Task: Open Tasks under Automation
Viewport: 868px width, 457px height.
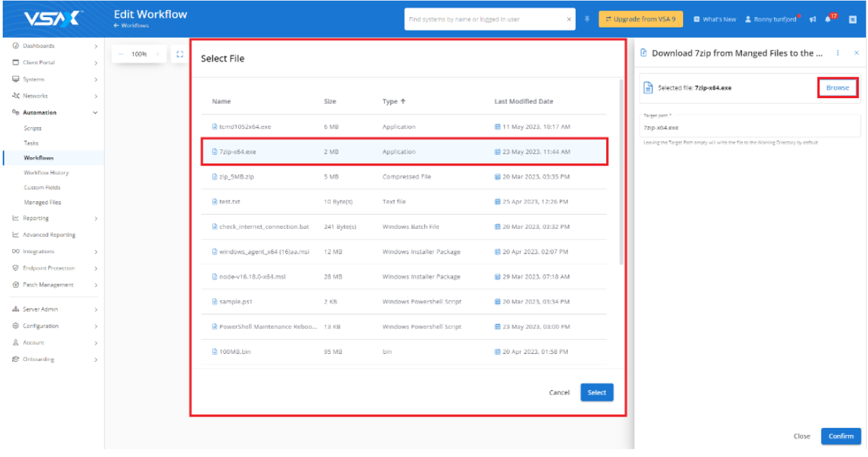Action: click(31, 143)
